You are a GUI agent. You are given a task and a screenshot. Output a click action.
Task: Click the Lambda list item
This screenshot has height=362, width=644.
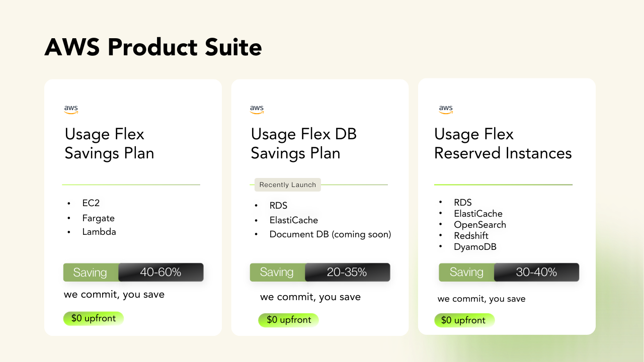click(x=99, y=232)
